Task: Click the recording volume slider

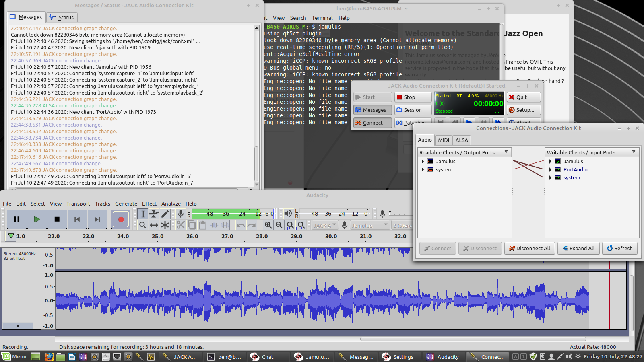Action: point(400,214)
